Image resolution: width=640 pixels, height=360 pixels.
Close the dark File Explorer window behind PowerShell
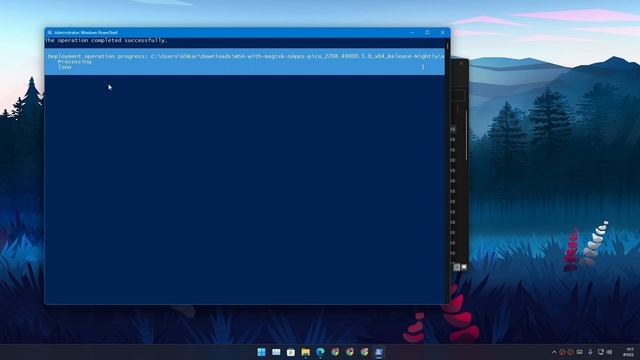[x=462, y=64]
